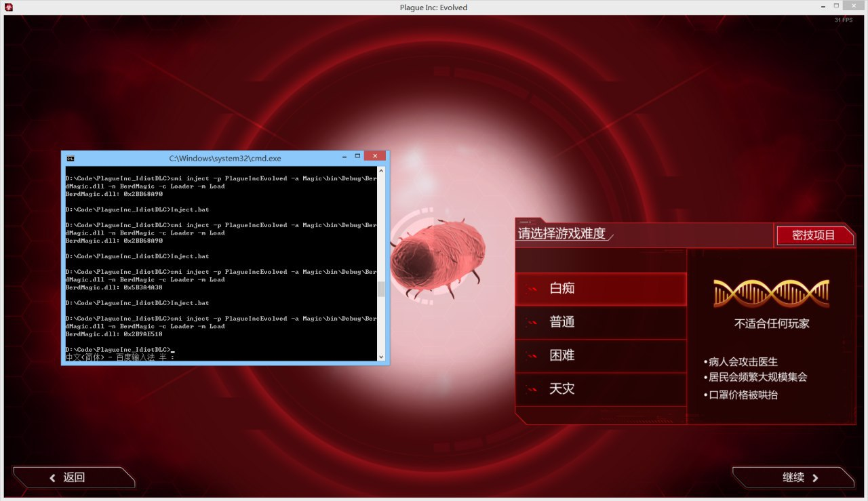Click the Plague Inc title bar app icon
Screen dimensions: 868x501
click(x=9, y=7)
